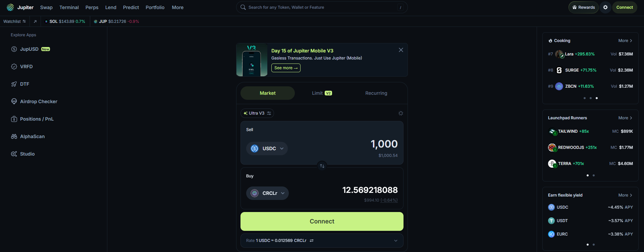Flip the rate display direction icon
This screenshot has height=252, width=644.
click(x=312, y=241)
